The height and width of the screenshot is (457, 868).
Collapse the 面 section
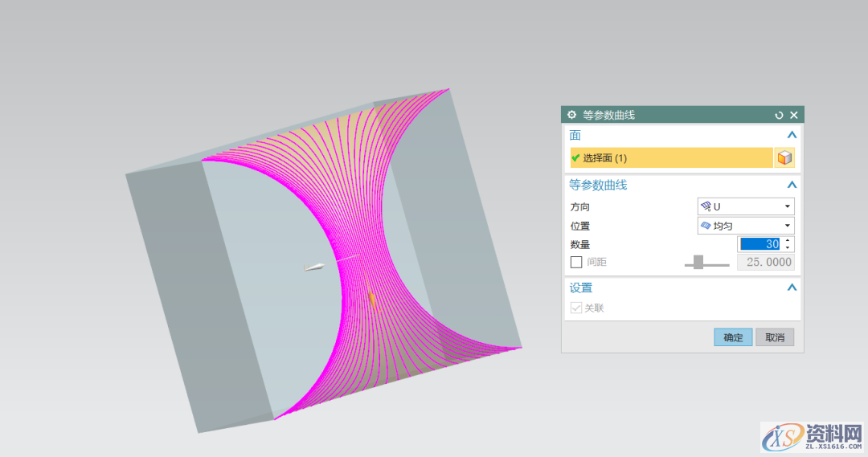pyautogui.click(x=792, y=136)
